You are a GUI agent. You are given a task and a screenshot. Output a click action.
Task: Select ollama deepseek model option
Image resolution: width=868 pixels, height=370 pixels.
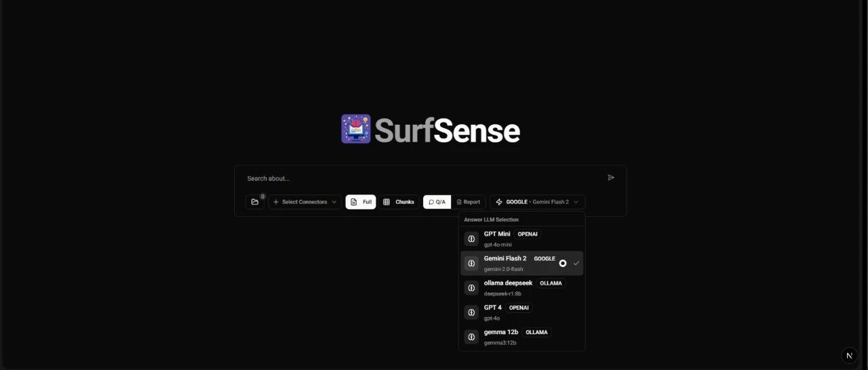[521, 288]
